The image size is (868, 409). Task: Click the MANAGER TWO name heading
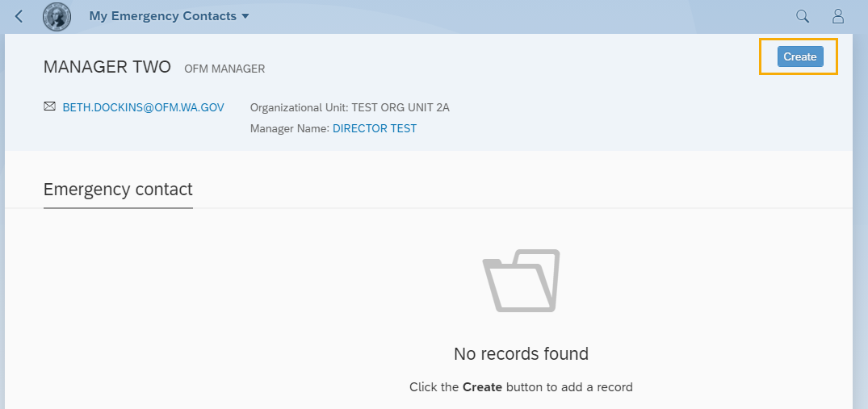tap(107, 67)
